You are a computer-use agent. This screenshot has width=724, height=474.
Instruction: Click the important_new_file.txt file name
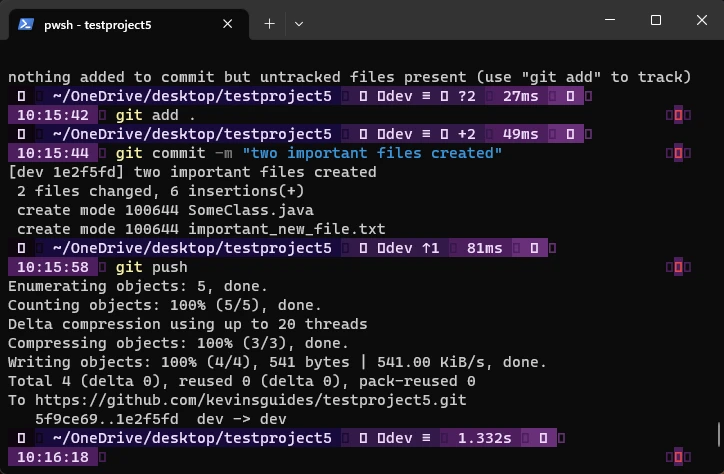tap(286, 229)
